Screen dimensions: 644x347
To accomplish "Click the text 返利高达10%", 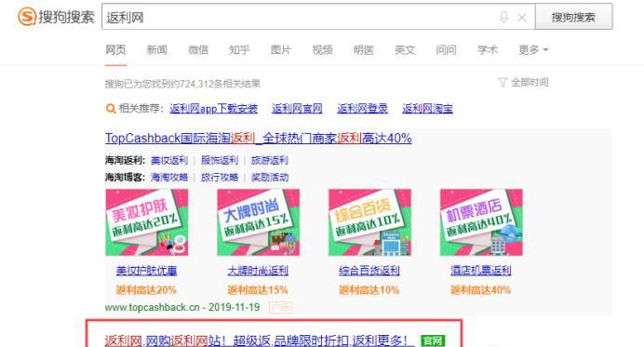I will pyautogui.click(x=369, y=290).
